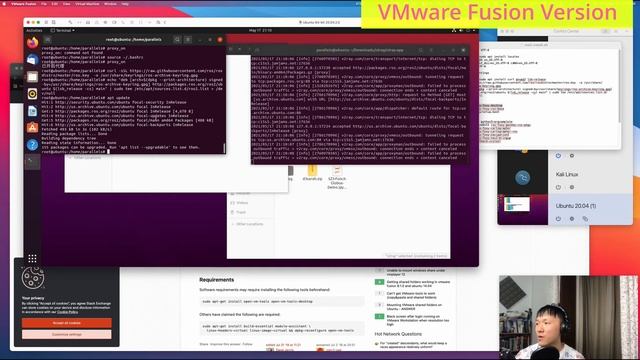Image resolution: width=640 pixels, height=360 pixels.
Task: Open the settings gear for Kali Linux
Action: coord(572,187)
